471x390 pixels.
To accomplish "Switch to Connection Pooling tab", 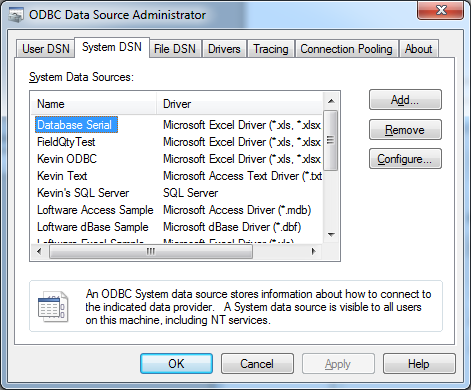I will 346,49.
